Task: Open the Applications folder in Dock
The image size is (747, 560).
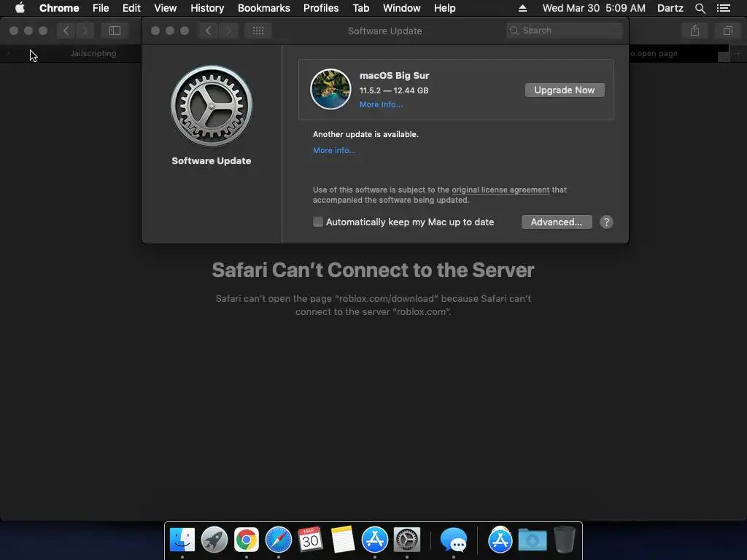Action: pyautogui.click(x=500, y=540)
